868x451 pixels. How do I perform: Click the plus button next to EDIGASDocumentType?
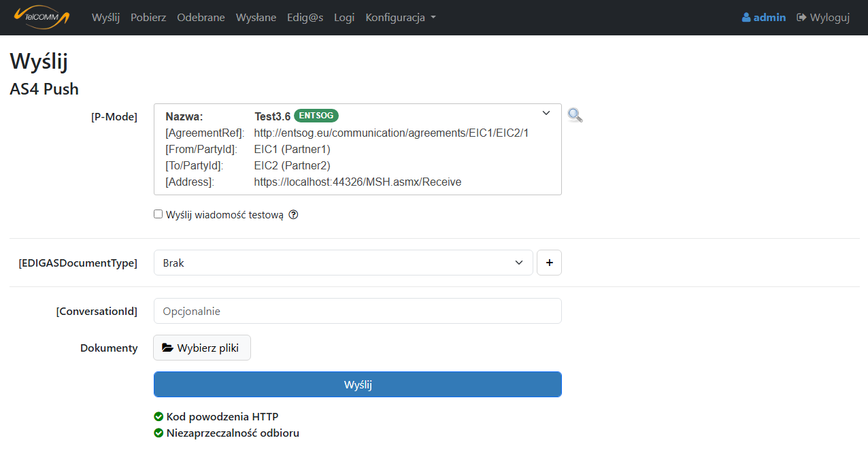pyautogui.click(x=549, y=263)
